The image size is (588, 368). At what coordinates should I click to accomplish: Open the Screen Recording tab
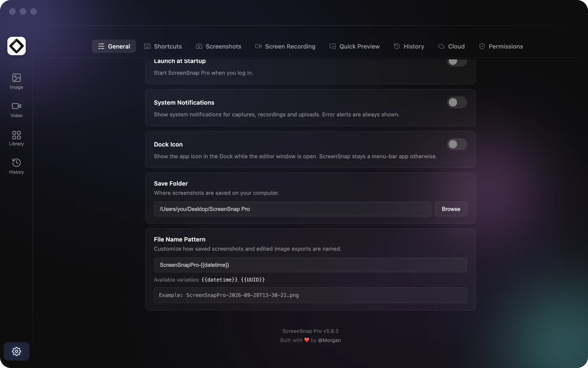(285, 46)
